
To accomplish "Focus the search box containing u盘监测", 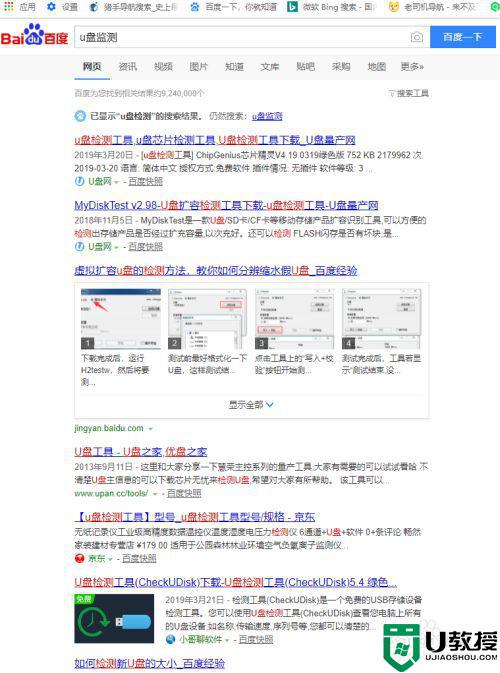I will (242, 37).
